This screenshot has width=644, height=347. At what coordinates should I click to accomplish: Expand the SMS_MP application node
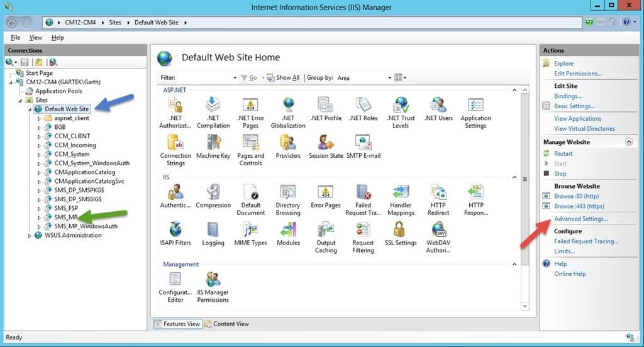39,218
